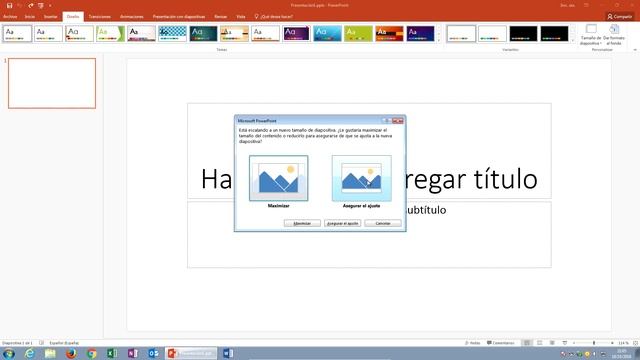Click the Español (España) language indicator
Screen dimensions: 640x360
(64, 343)
